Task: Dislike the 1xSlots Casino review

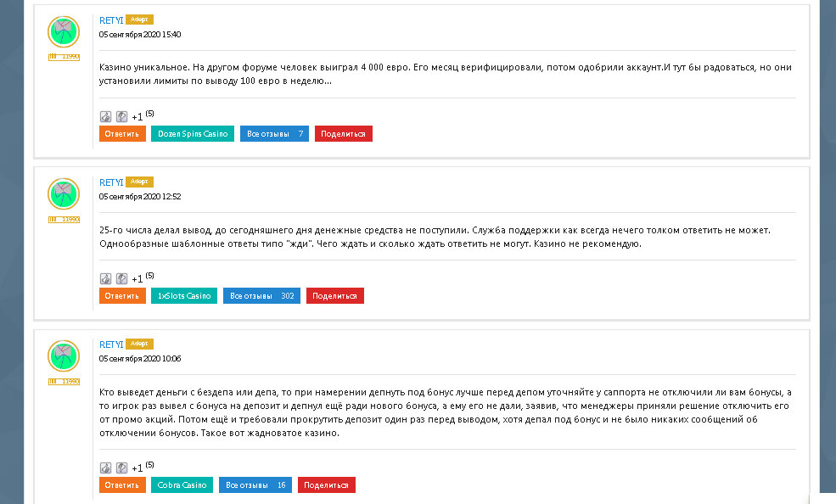Action: [121, 279]
